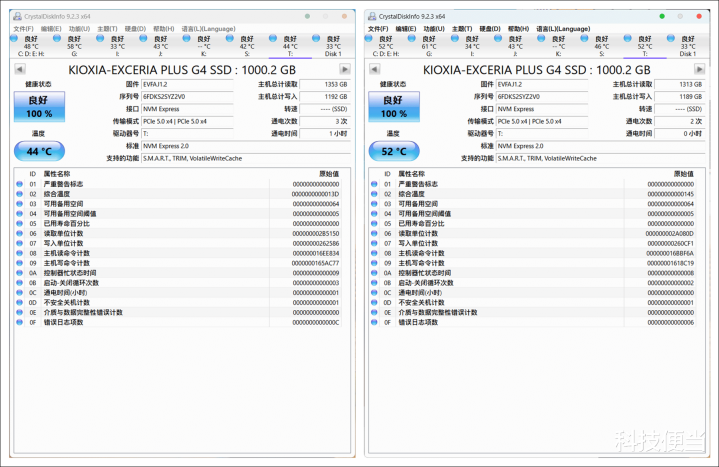Go to next disk arrow in right window
This screenshot has height=467, width=719.
tap(699, 69)
